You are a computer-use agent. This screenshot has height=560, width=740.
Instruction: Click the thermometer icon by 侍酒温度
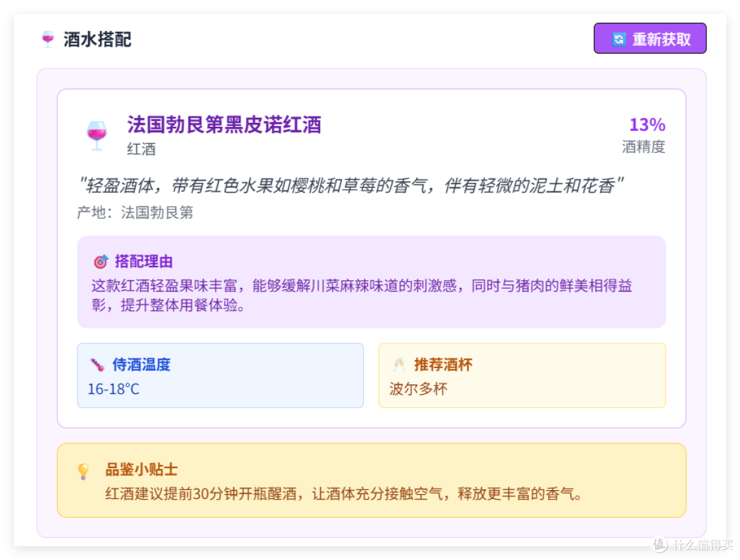click(x=97, y=365)
